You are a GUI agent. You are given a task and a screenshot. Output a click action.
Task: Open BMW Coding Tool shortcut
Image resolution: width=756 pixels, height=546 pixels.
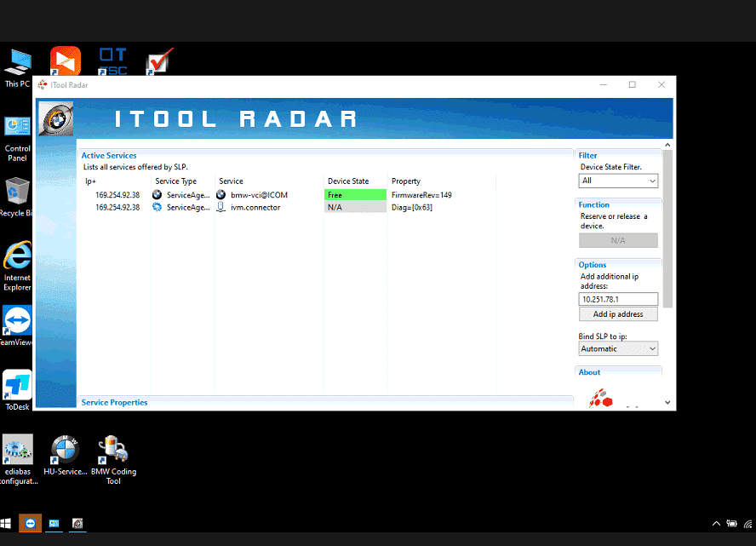(113, 459)
